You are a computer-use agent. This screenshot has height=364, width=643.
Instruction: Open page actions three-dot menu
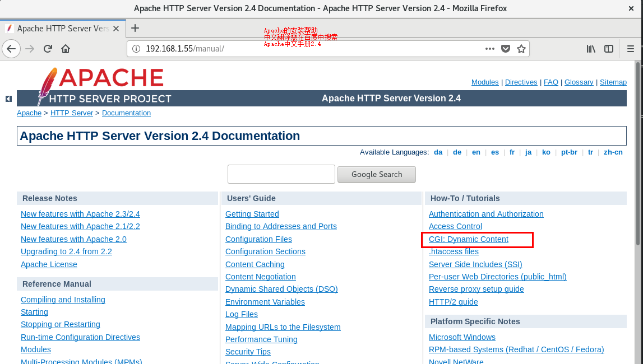489,49
